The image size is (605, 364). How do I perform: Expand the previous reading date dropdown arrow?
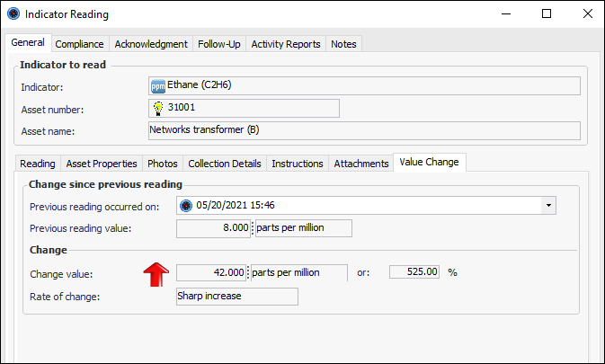click(548, 205)
